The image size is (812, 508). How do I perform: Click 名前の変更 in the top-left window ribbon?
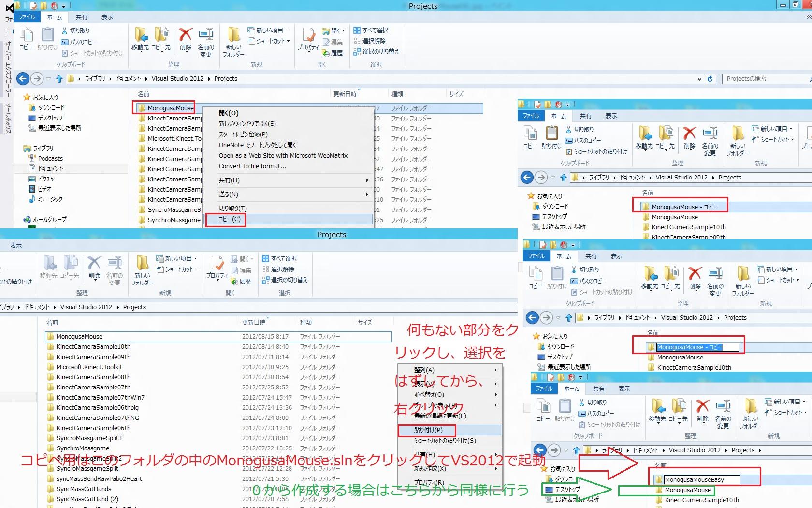coord(206,42)
